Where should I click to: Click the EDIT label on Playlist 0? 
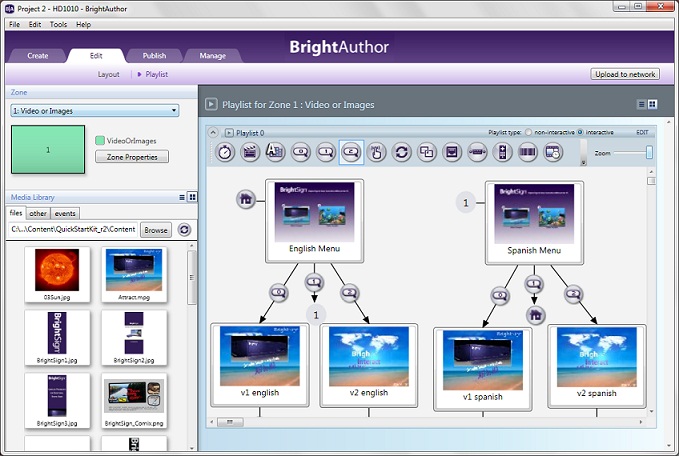(642, 132)
